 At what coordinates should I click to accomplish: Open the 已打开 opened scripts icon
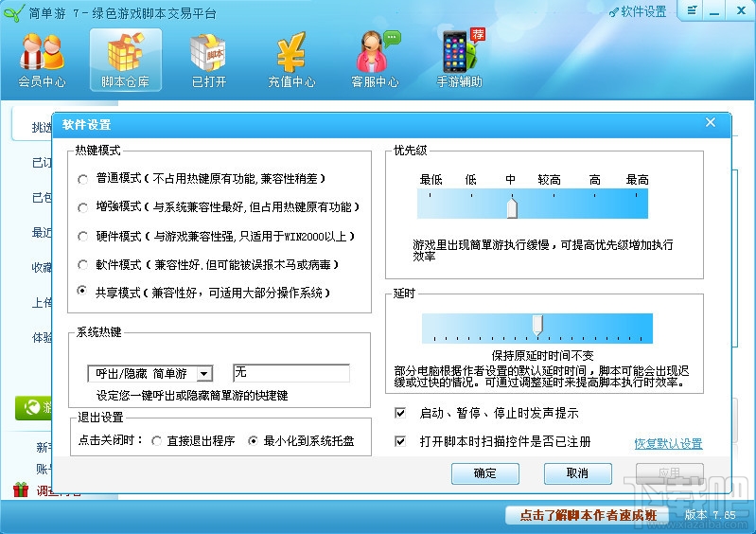click(209, 61)
